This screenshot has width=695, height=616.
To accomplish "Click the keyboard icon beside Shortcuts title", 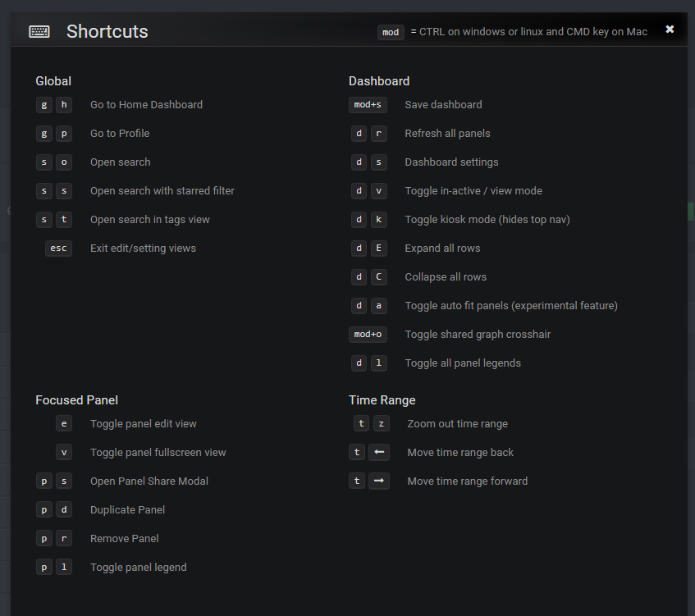I will point(39,32).
